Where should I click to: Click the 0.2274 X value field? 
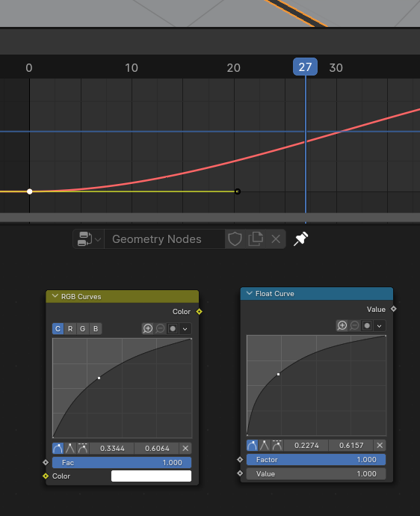click(x=306, y=445)
